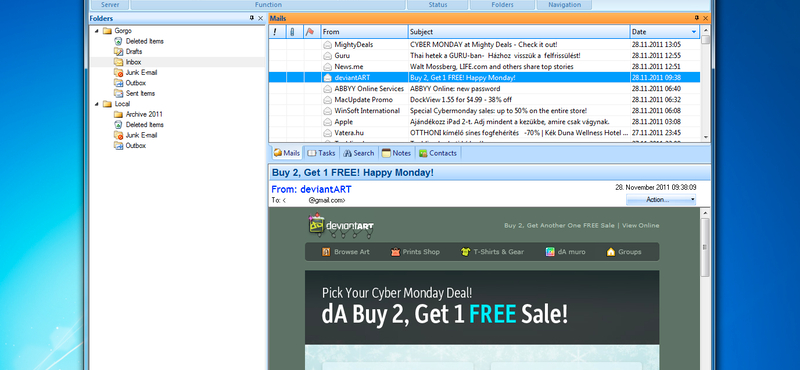800x370 pixels.
Task: Sort mails by From column header
Action: [364, 32]
